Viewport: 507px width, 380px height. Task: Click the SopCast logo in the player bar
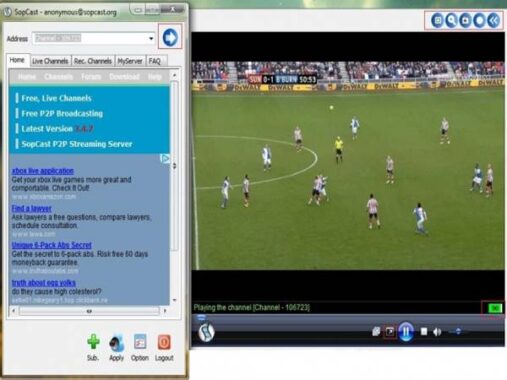[206, 332]
